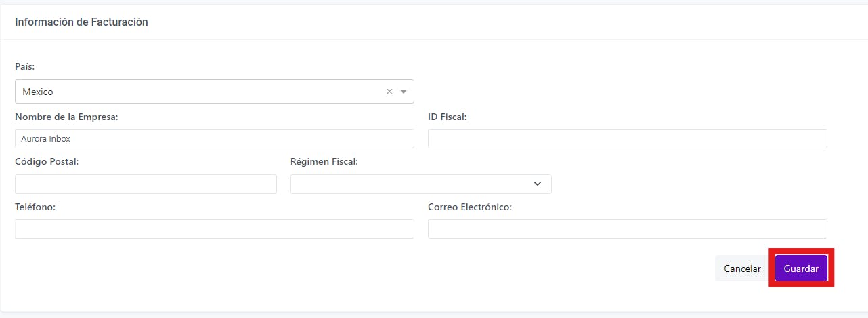Open País dropdown arrow
Screen dimensions: 868x318
pyautogui.click(x=404, y=92)
